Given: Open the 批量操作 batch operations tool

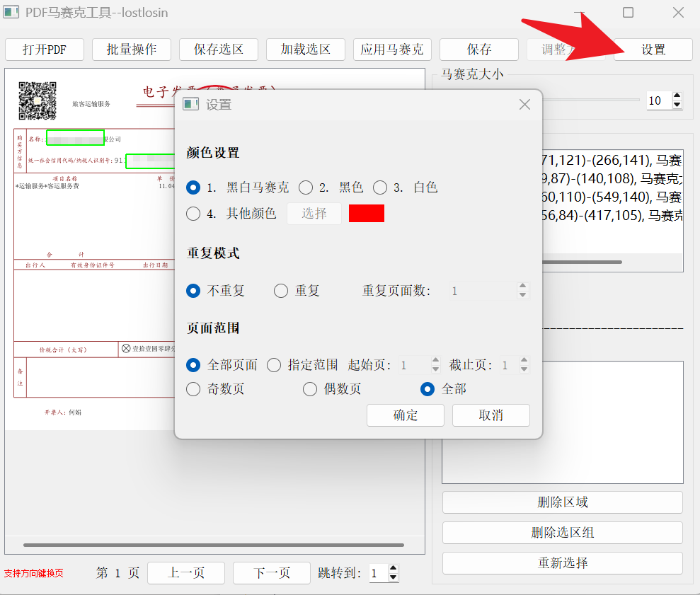Looking at the screenshot, I should click(132, 50).
